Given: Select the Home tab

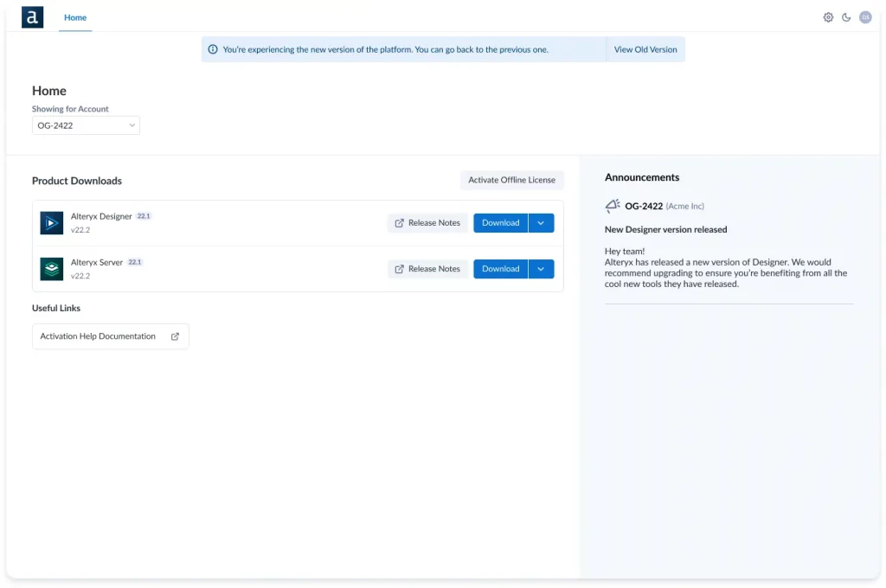Looking at the screenshot, I should point(75,17).
